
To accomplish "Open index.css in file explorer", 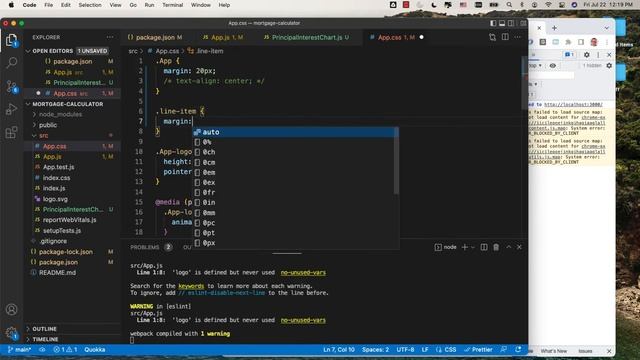I will [x=56, y=178].
